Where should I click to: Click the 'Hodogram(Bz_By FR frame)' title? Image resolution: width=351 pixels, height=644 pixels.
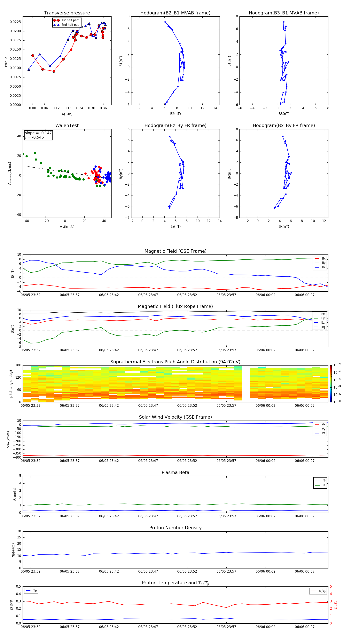[x=175, y=125]
